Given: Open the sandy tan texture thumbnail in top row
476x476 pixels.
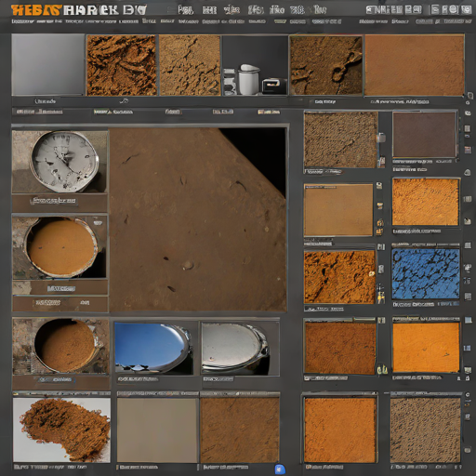Looking at the screenshot, I should (x=190, y=65).
